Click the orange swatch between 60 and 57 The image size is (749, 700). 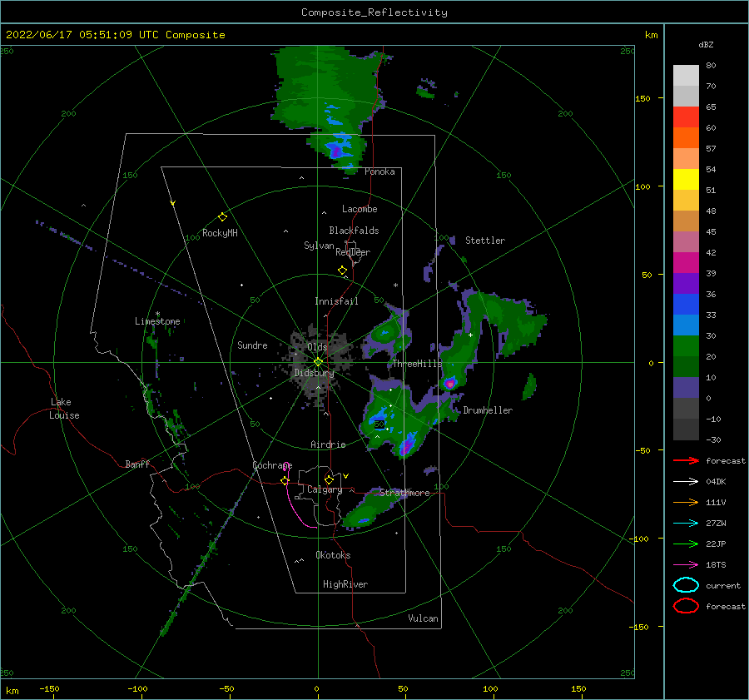(686, 138)
